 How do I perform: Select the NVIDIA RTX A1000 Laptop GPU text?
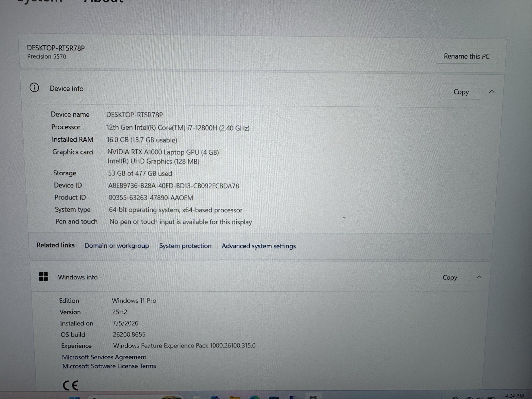point(163,152)
